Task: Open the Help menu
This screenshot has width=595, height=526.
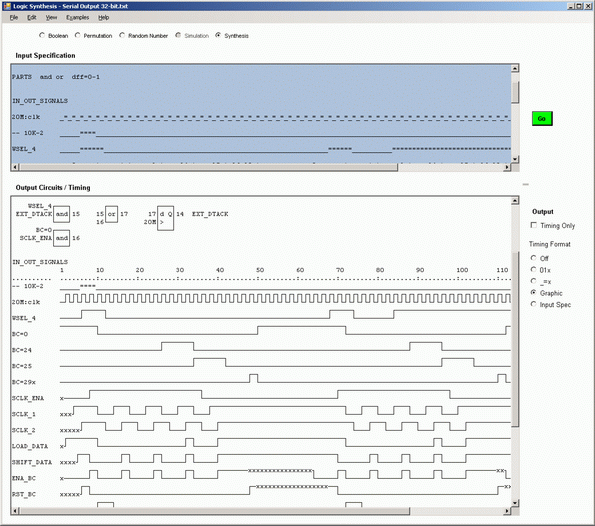Action: 104,17
